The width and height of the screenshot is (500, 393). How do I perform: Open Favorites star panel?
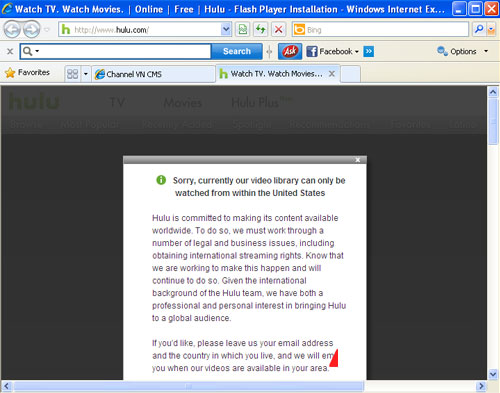pos(27,73)
